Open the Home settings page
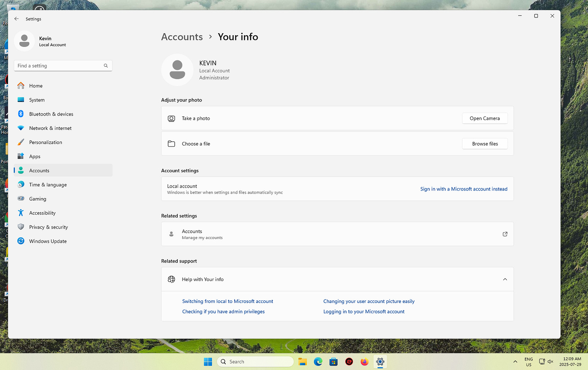This screenshot has width=588, height=370. coord(63,86)
